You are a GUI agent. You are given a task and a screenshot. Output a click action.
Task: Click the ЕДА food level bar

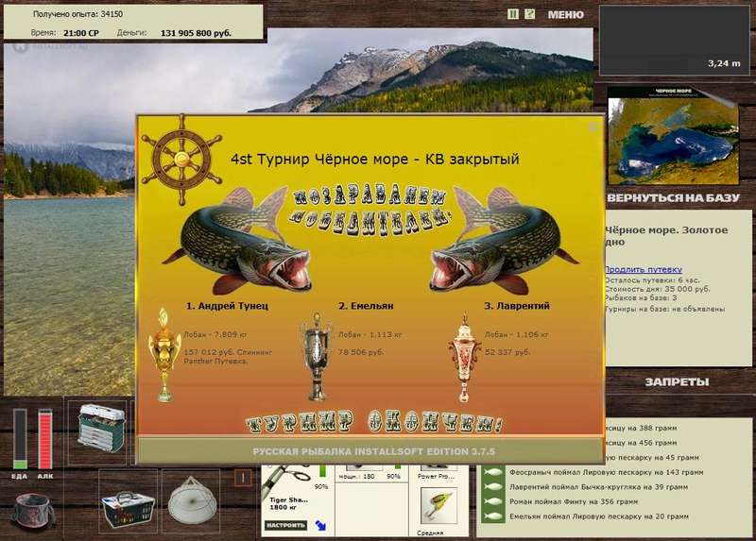coord(20,439)
